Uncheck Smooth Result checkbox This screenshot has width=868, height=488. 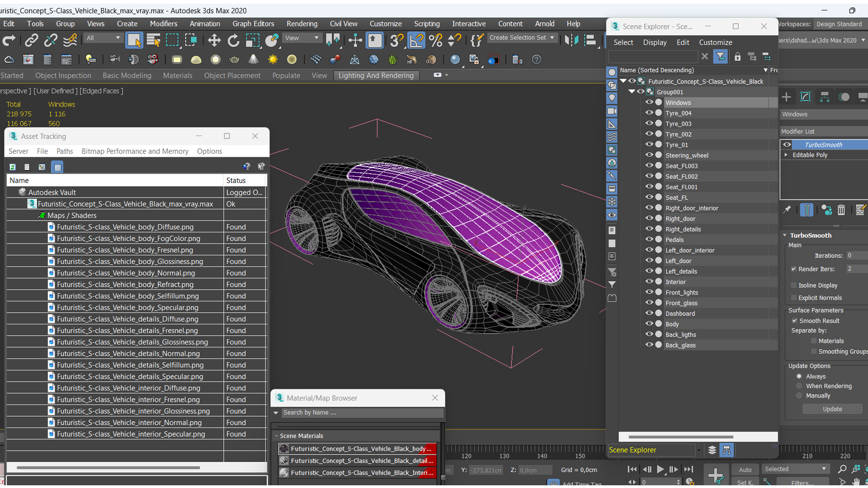tap(794, 321)
